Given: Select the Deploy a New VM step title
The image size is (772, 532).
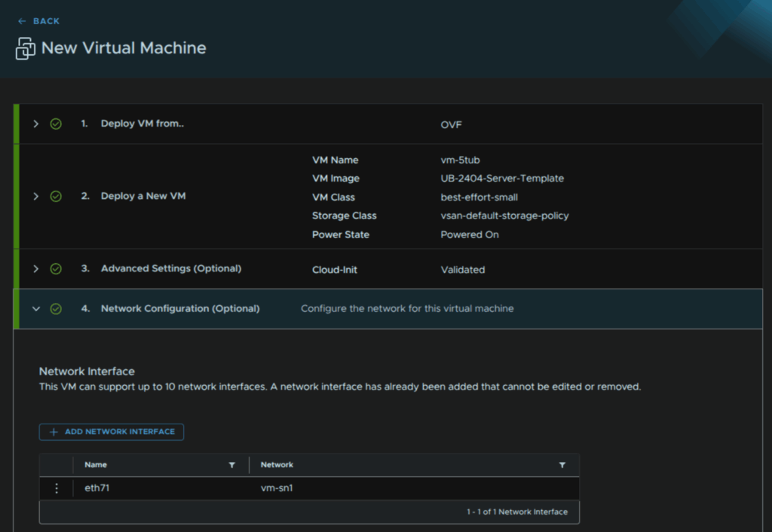Looking at the screenshot, I should [143, 196].
